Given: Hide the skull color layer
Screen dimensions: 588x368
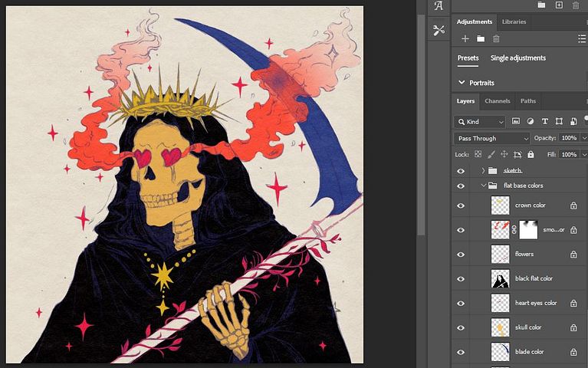Looking at the screenshot, I should [461, 327].
